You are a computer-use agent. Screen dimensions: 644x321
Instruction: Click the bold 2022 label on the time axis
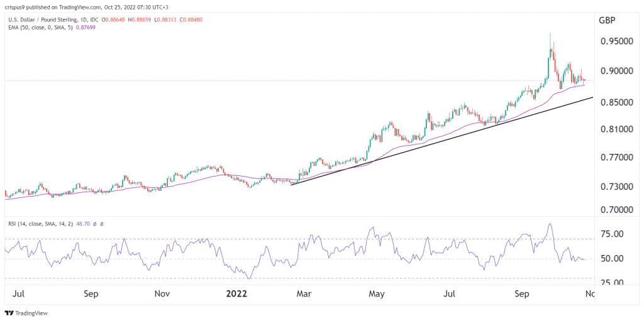(236, 294)
